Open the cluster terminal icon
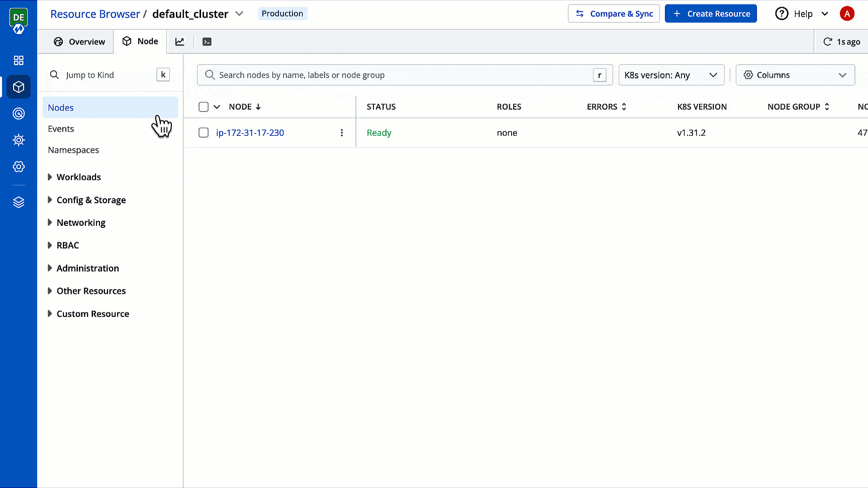The image size is (868, 488). [207, 42]
